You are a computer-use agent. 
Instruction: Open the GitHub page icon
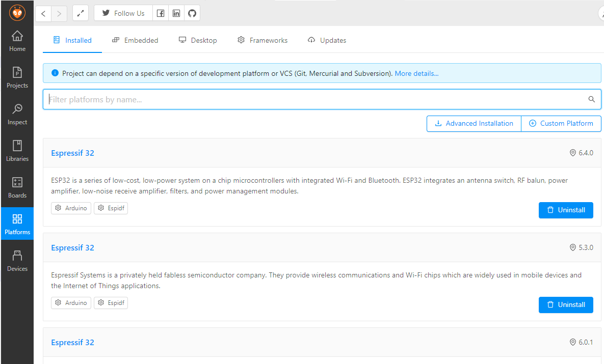point(192,13)
